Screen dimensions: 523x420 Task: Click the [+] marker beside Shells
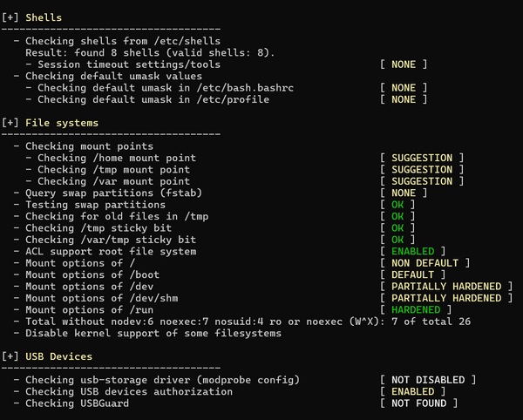coord(11,17)
